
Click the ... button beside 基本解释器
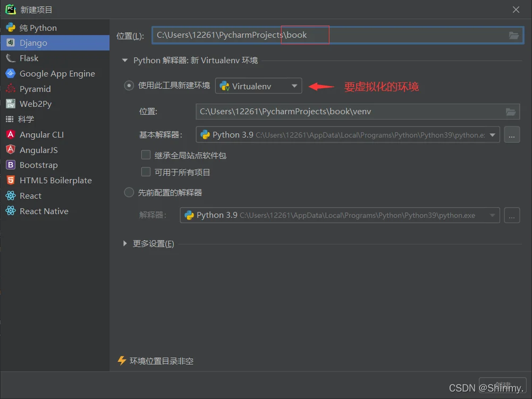512,135
